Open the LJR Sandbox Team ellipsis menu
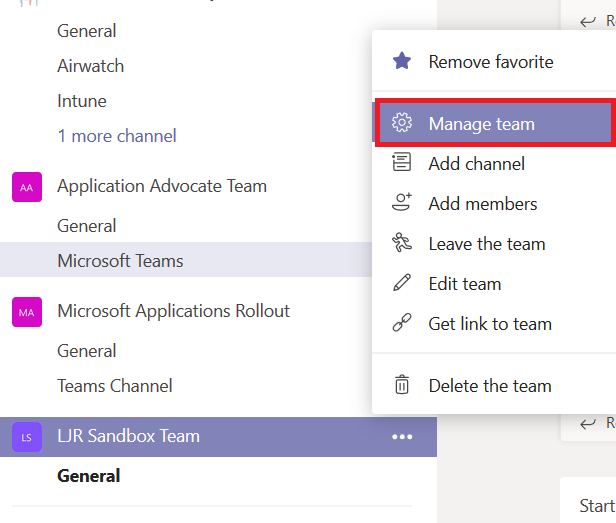 402,437
